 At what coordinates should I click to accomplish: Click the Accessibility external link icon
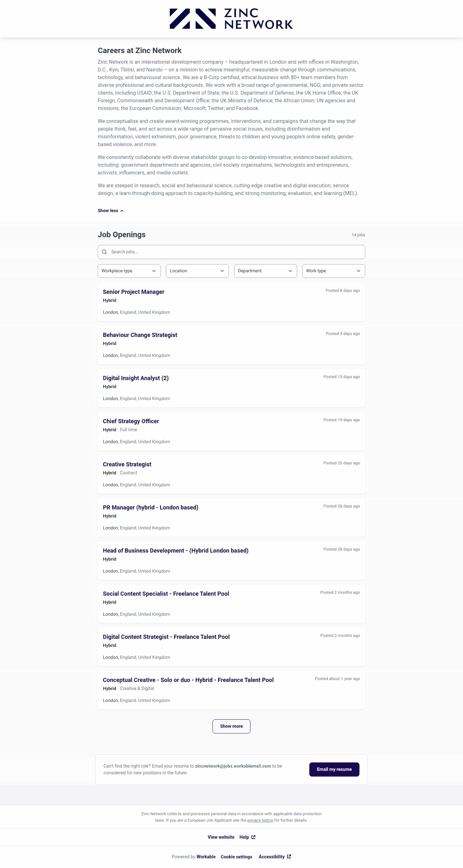point(289,856)
